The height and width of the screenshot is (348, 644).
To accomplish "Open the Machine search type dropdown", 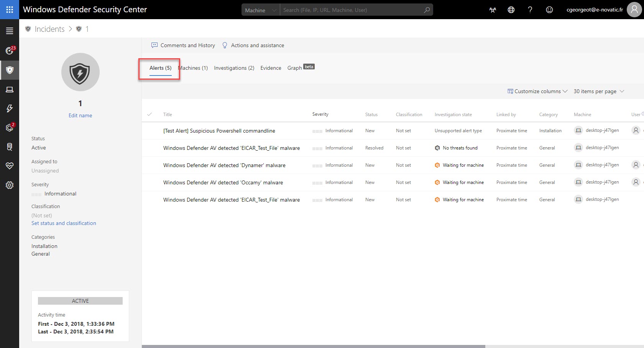I will [260, 10].
